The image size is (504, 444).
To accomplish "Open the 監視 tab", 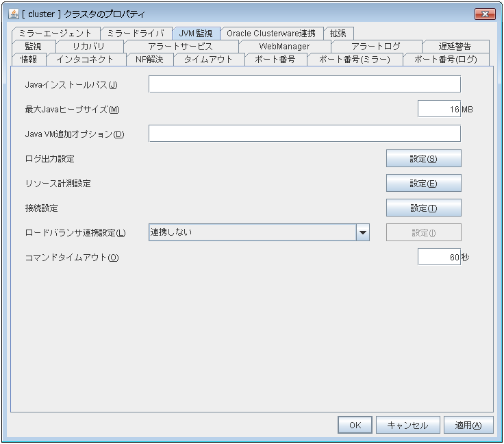I will [33, 47].
